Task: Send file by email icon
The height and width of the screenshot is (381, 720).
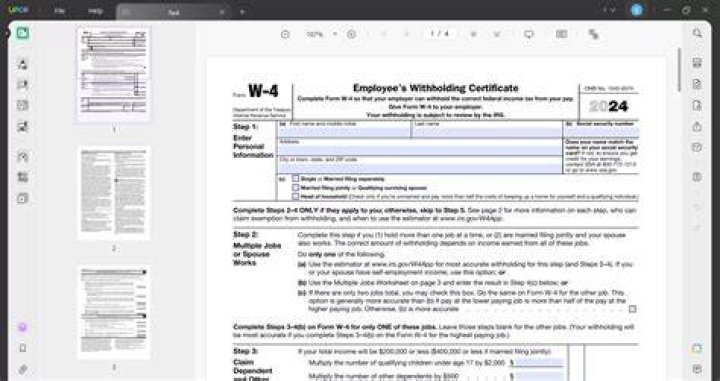Action: click(697, 147)
